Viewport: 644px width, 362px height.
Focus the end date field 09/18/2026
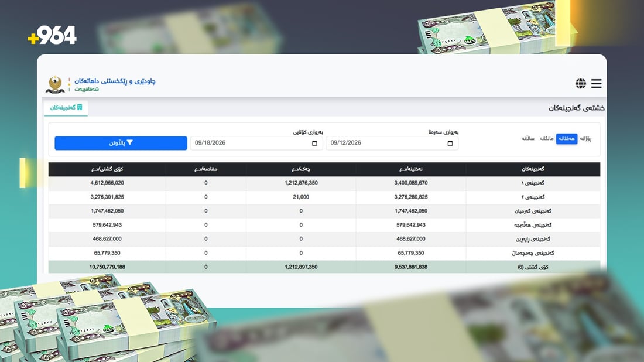coord(256,143)
